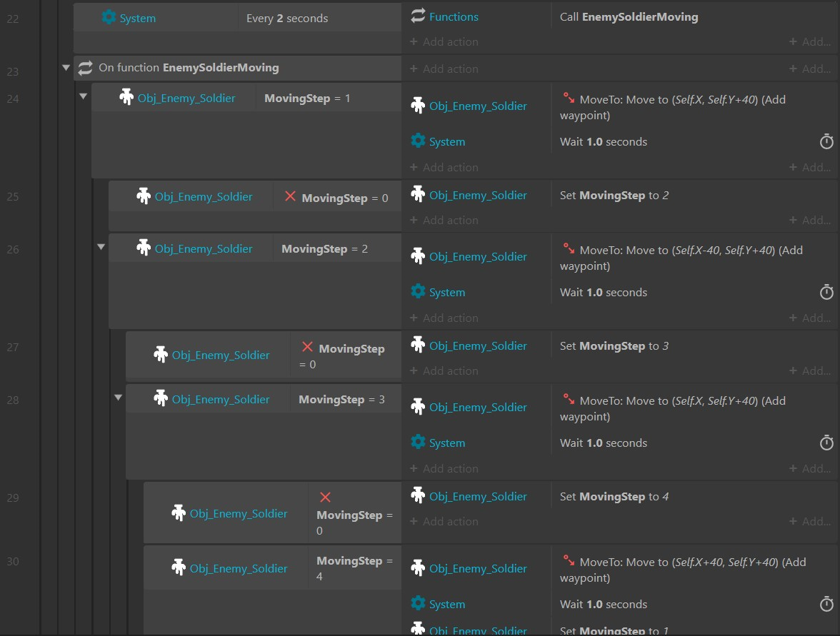Click the red X on event 27 condition
This screenshot has width=840, height=636.
pyautogui.click(x=307, y=348)
